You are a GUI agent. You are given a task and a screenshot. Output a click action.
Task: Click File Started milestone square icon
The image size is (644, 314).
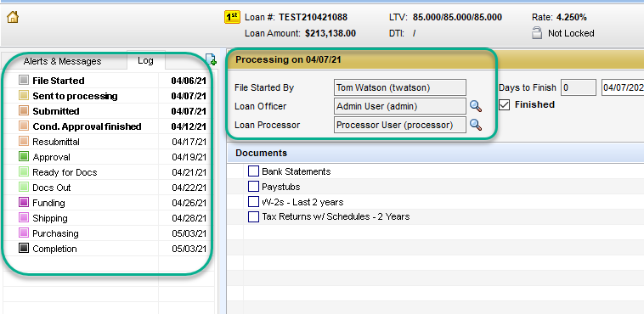click(x=24, y=81)
